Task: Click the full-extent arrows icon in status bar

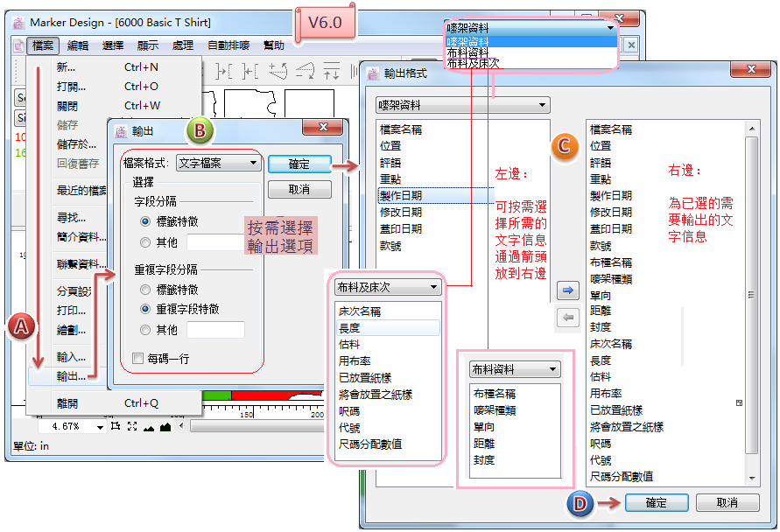Action: (x=132, y=426)
